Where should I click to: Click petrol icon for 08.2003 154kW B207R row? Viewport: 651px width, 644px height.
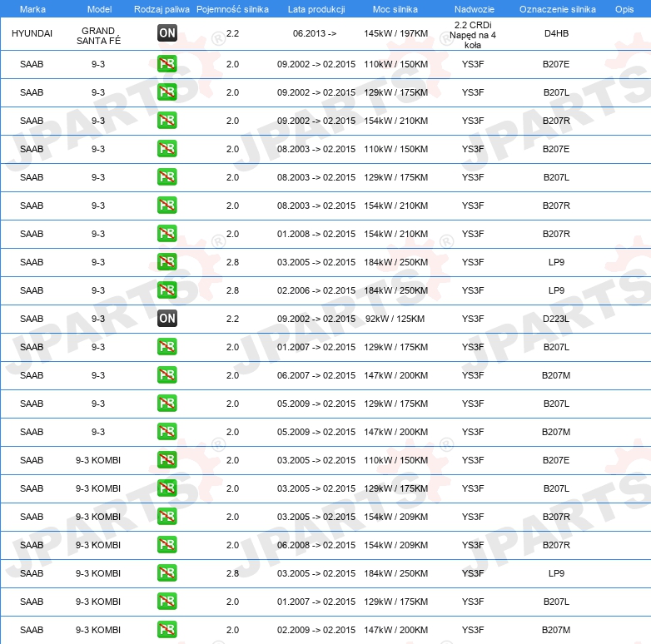click(x=166, y=206)
